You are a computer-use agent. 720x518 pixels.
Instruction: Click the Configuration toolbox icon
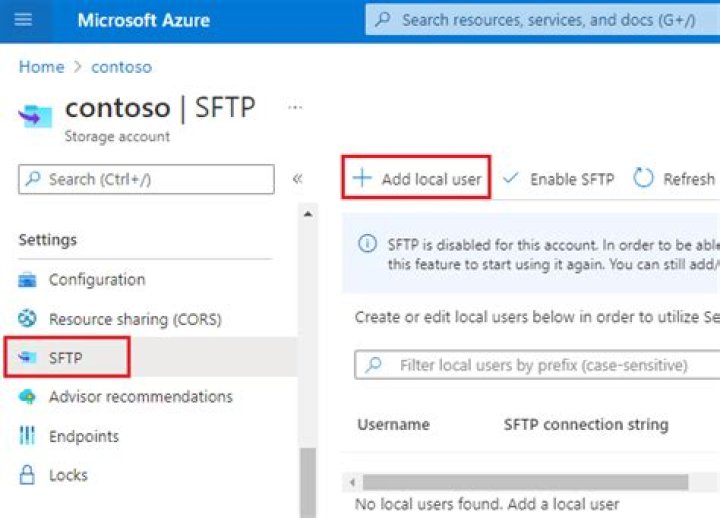27,280
